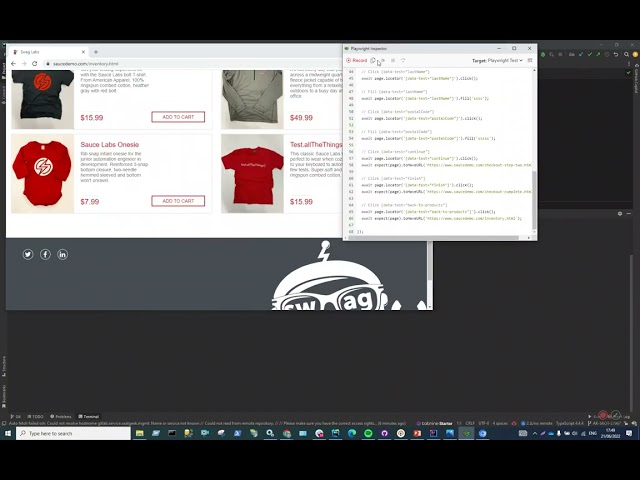The height and width of the screenshot is (480, 640).
Task: Click the Type here to search box
Action: (73, 433)
